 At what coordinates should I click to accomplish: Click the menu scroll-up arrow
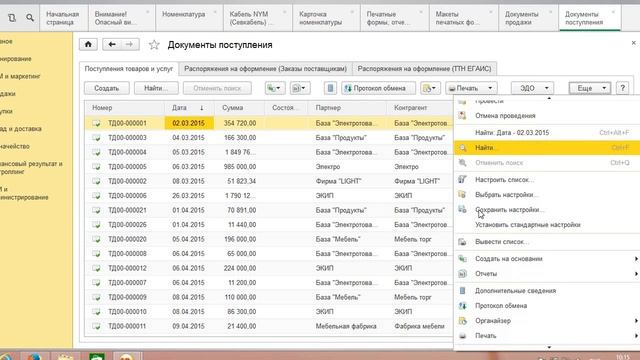[549, 98]
